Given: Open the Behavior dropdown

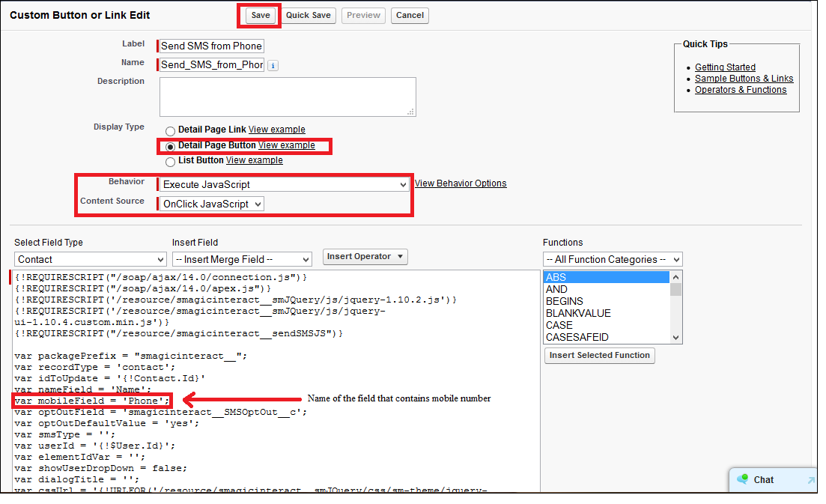Looking at the screenshot, I should click(x=285, y=184).
